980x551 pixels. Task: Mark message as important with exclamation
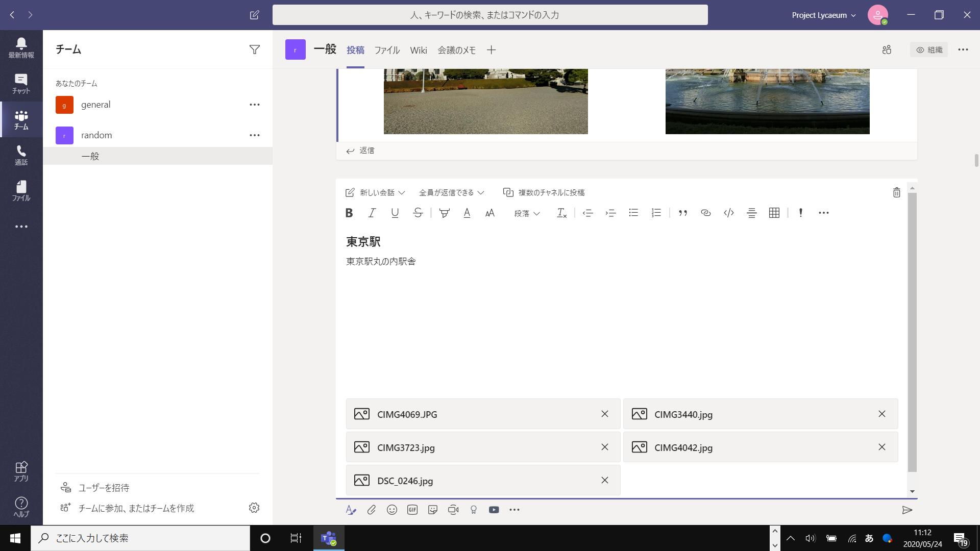point(800,213)
